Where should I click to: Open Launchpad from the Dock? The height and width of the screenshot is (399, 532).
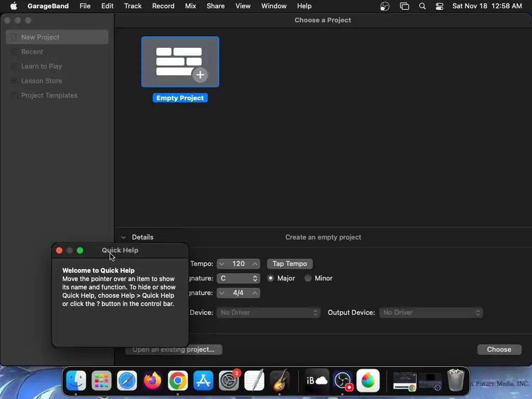coord(101,380)
